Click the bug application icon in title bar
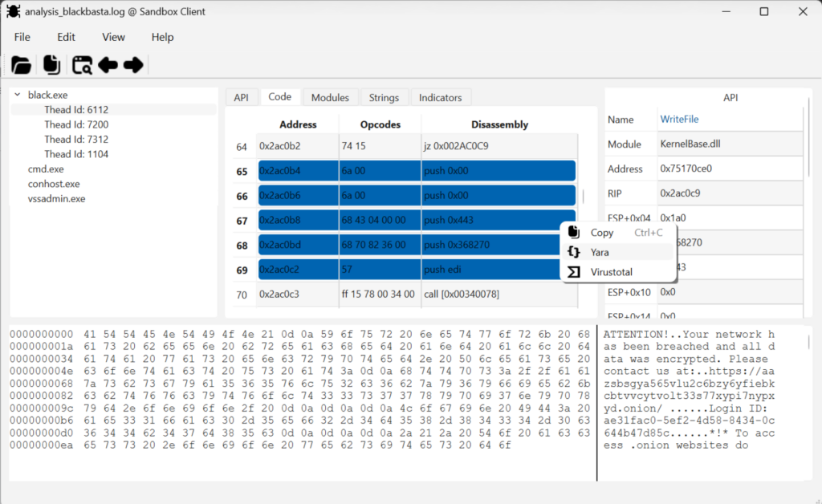Screen dimensions: 822x504 13,11
